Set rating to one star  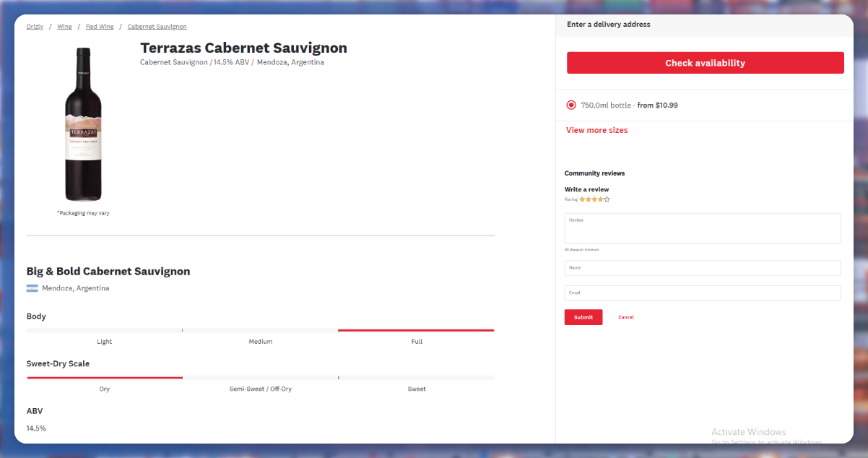(582, 199)
